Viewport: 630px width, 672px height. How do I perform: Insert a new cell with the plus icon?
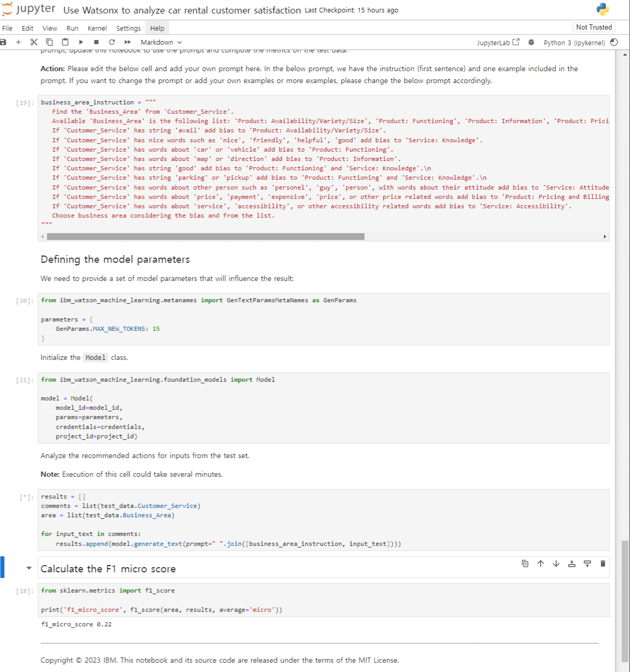click(x=18, y=42)
